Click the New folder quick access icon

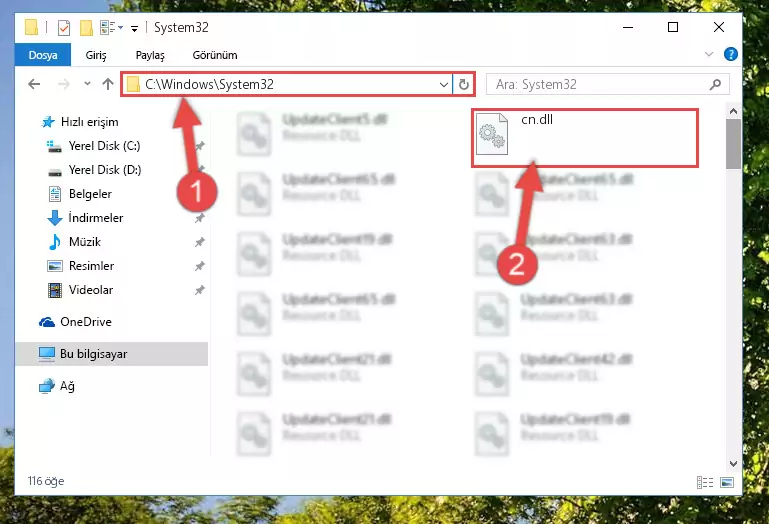[x=86, y=27]
